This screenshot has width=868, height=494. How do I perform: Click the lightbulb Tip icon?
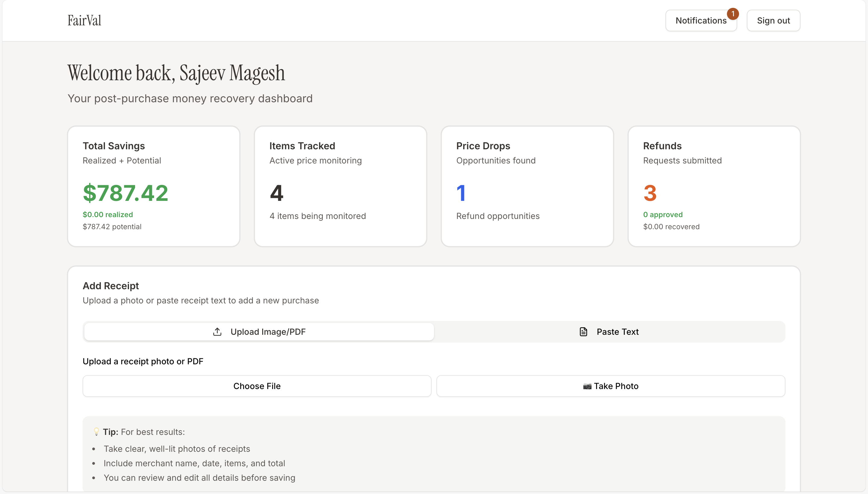point(96,432)
